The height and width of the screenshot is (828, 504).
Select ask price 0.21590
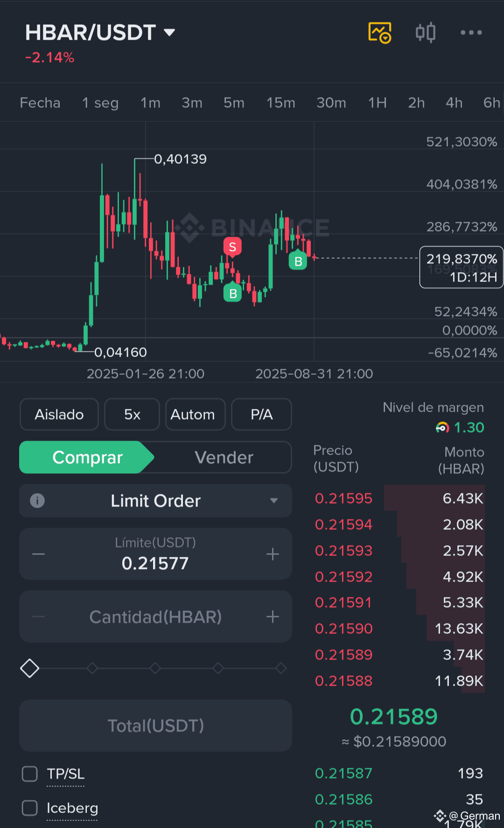click(343, 628)
